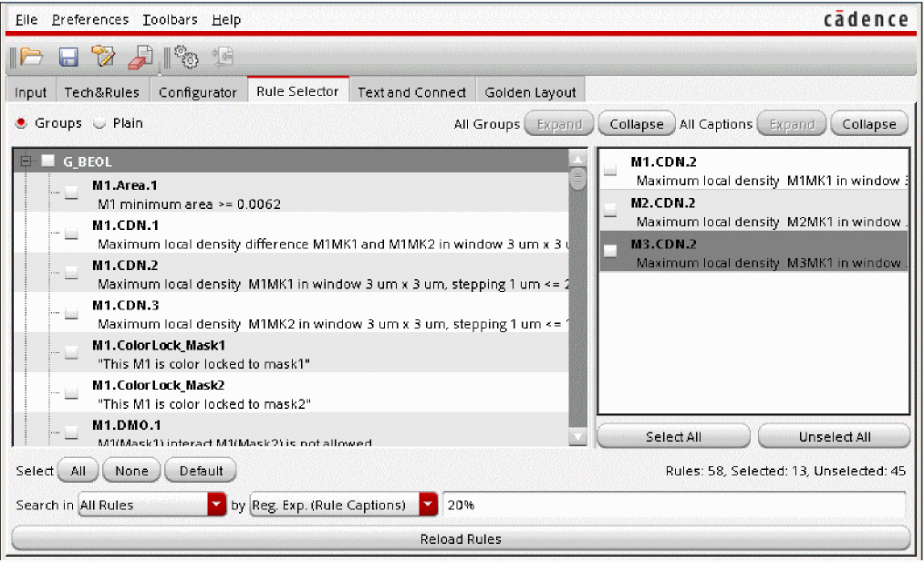Toggle M3.CDN.2 checkbox in search results
This screenshot has height=563, width=924.
(x=610, y=251)
